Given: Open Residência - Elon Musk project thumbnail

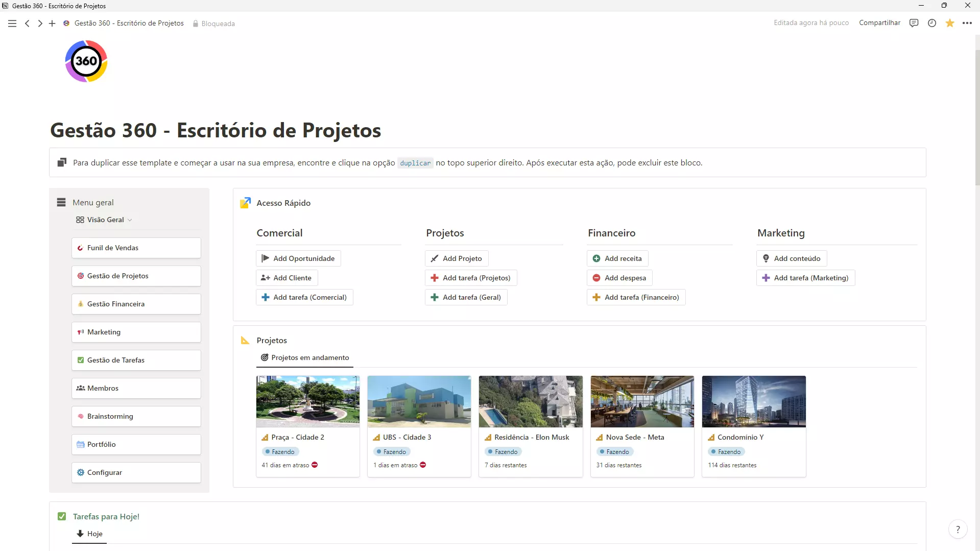Looking at the screenshot, I should pyautogui.click(x=531, y=401).
